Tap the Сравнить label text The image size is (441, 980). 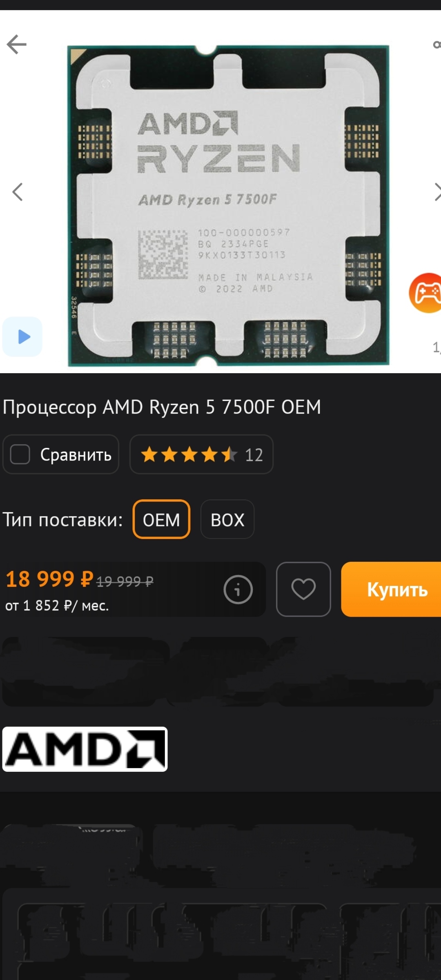pos(76,454)
